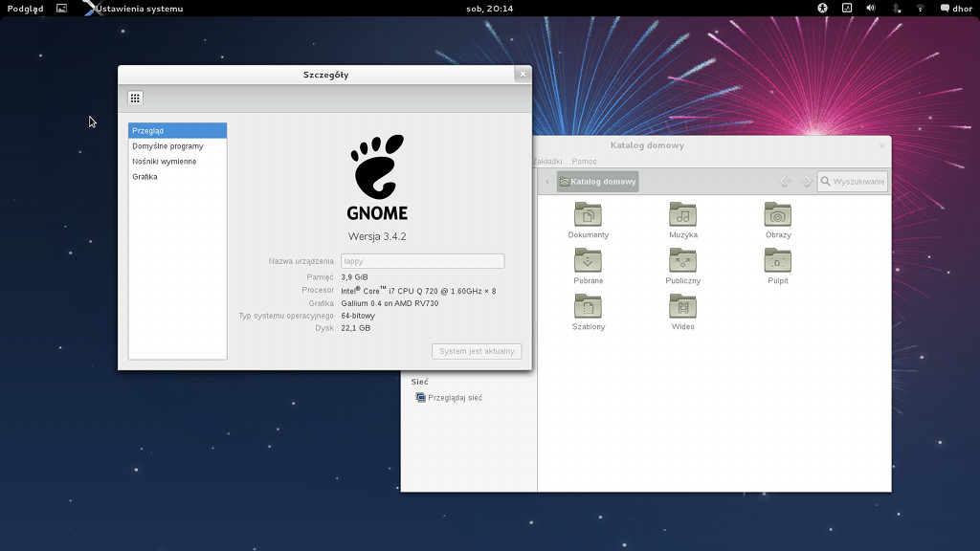This screenshot has width=980, height=551.
Task: Select Nośniki wymienne in the sidebar
Action: point(177,161)
